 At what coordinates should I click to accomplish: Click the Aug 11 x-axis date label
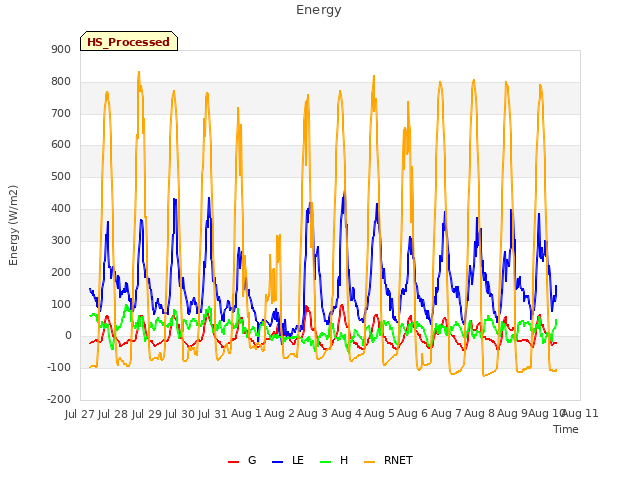580,414
